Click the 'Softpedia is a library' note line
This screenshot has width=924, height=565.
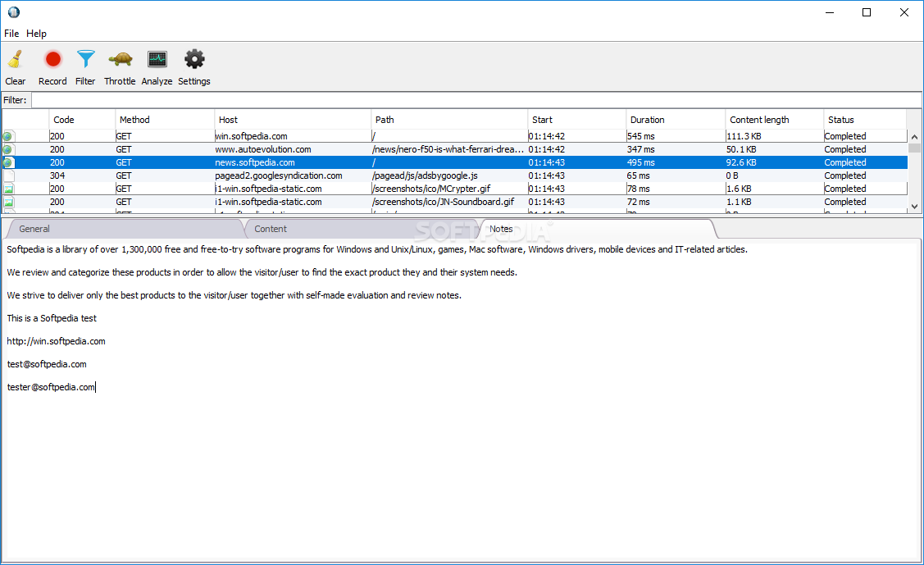[x=377, y=249]
